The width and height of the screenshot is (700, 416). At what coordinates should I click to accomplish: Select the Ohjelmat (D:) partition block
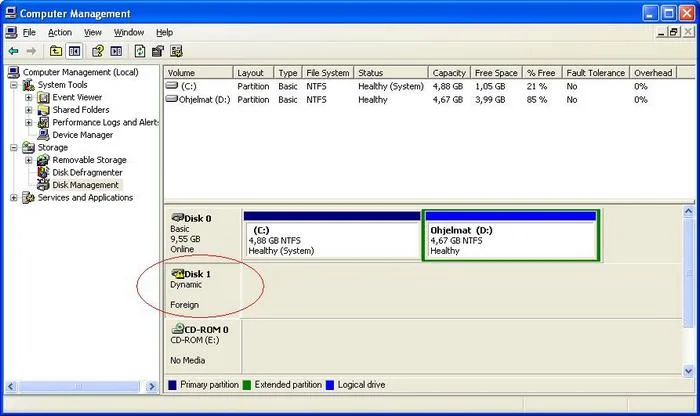tap(510, 240)
